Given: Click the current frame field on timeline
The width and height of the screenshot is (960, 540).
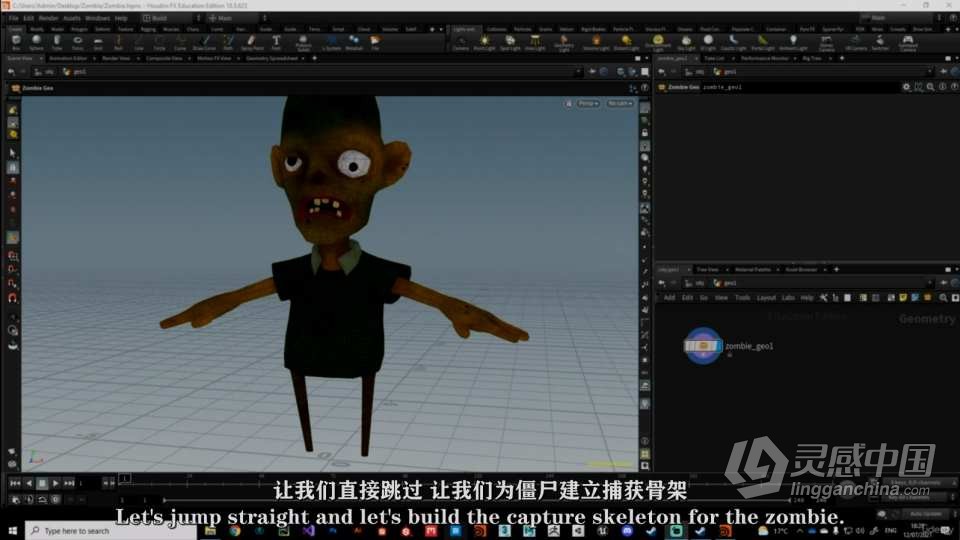Looking at the screenshot, I should [x=89, y=483].
